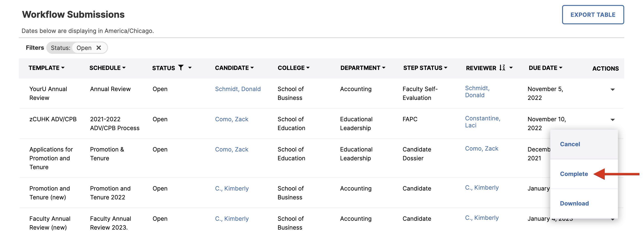Viewport: 644px width, 233px height.
Task: Expand the Candidate column dropdown
Action: pos(252,68)
